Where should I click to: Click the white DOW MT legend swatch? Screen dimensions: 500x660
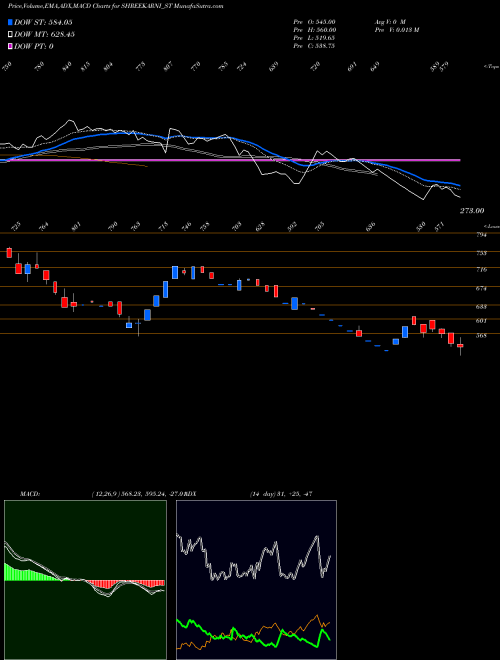point(10,34)
